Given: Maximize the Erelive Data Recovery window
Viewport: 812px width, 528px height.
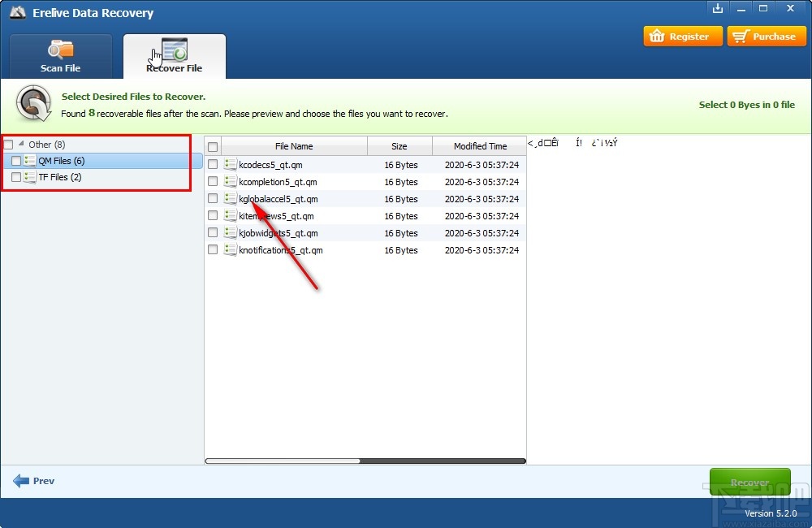Looking at the screenshot, I should (763, 8).
